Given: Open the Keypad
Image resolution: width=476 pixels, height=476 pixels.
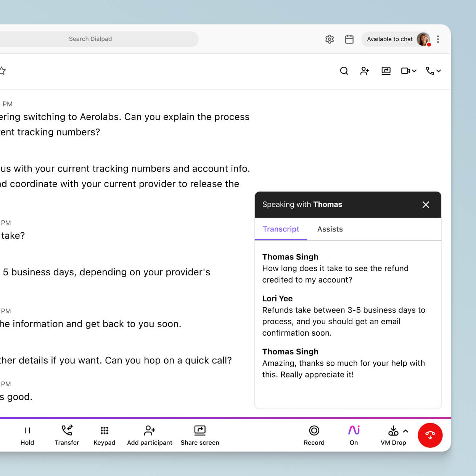Looking at the screenshot, I should click(104, 430).
